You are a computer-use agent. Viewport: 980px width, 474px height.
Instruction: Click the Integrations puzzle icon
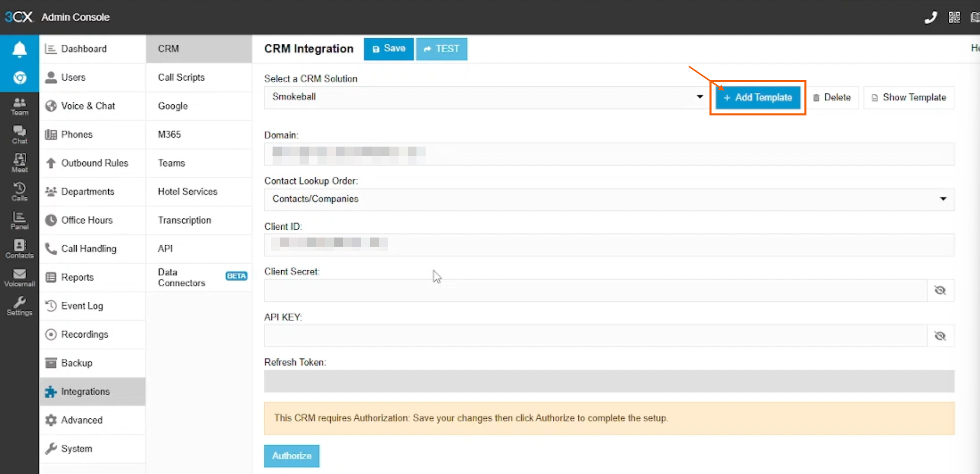click(x=51, y=392)
